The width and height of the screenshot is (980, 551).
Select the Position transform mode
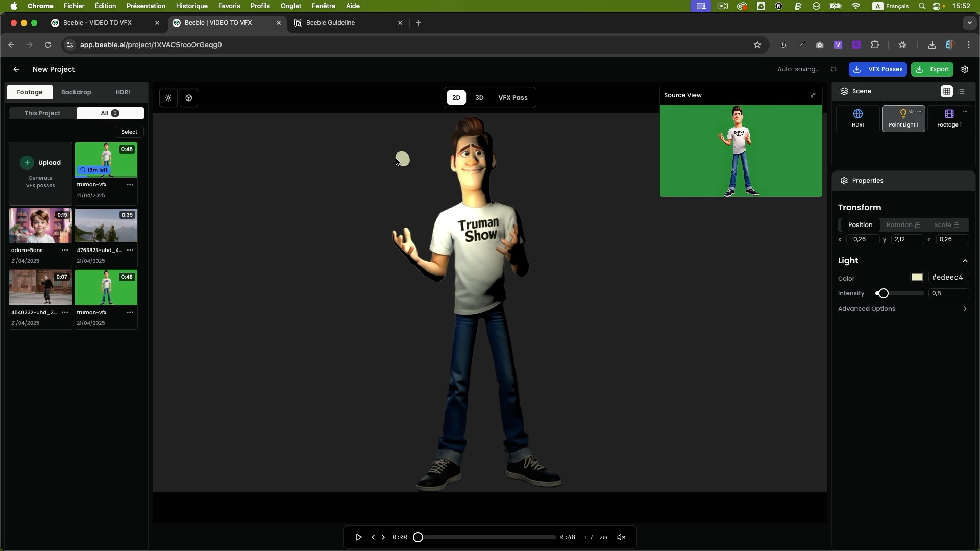coord(860,225)
